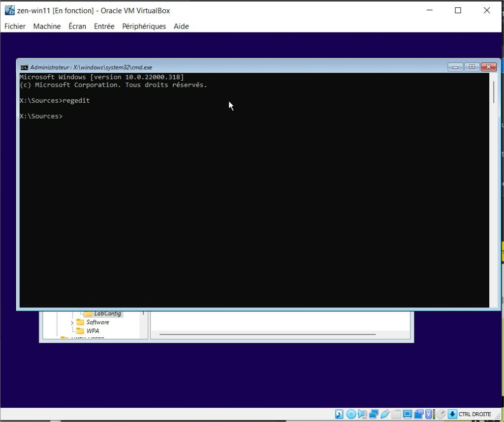Click the keyboard capture arrow icon
Screen dimensions: 504x422
click(452, 414)
